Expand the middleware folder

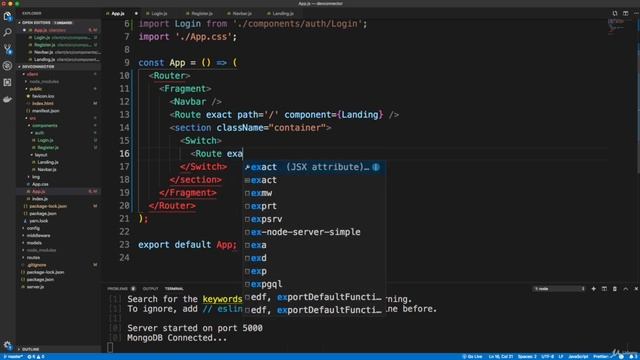(39, 236)
